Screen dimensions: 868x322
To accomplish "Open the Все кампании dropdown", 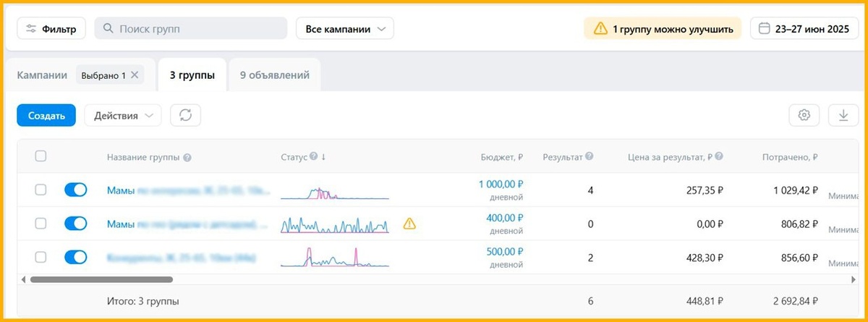I will (x=344, y=29).
